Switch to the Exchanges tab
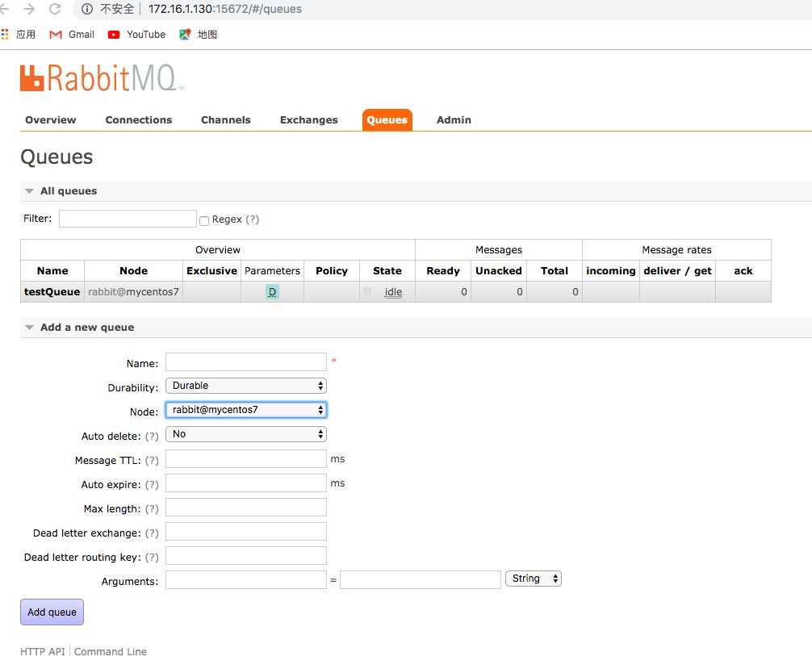The width and height of the screenshot is (812, 656). tap(308, 119)
